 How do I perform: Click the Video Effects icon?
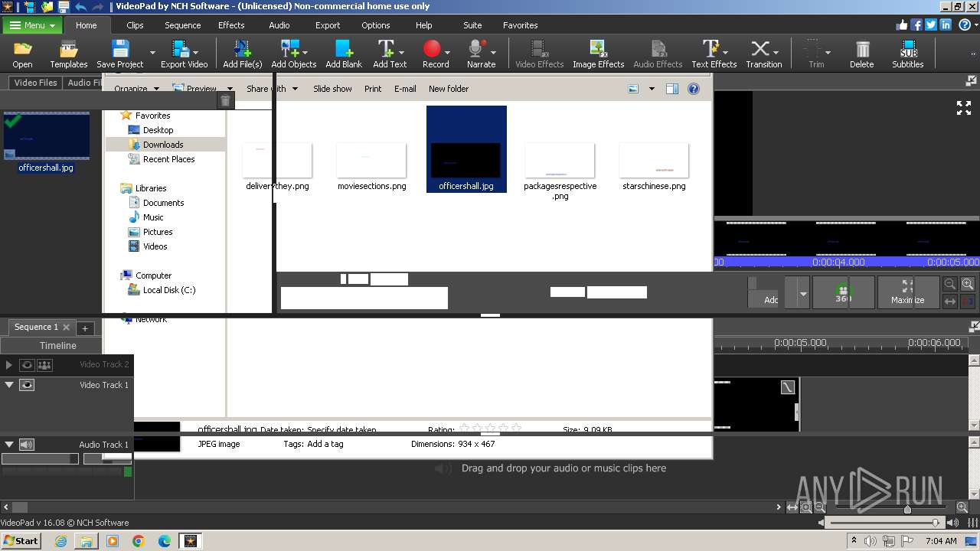tap(539, 54)
